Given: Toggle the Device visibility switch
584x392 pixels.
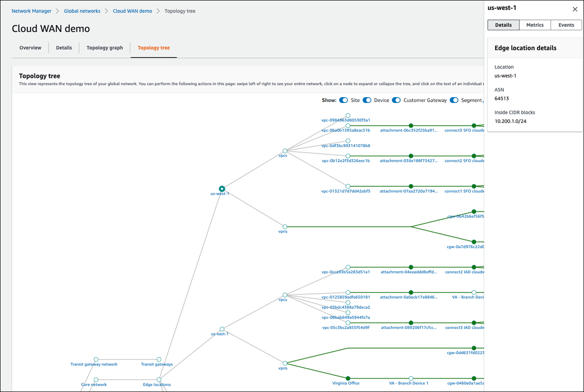Looking at the screenshot, I should 368,100.
